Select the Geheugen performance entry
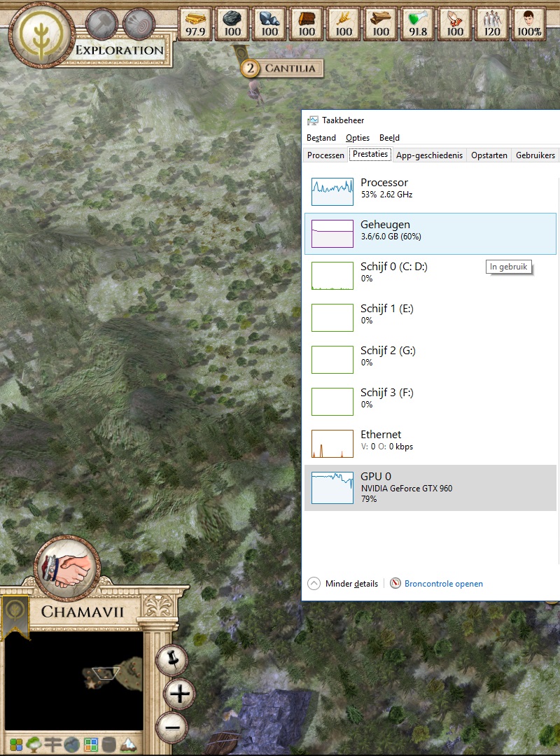This screenshot has width=560, height=756. click(x=430, y=233)
